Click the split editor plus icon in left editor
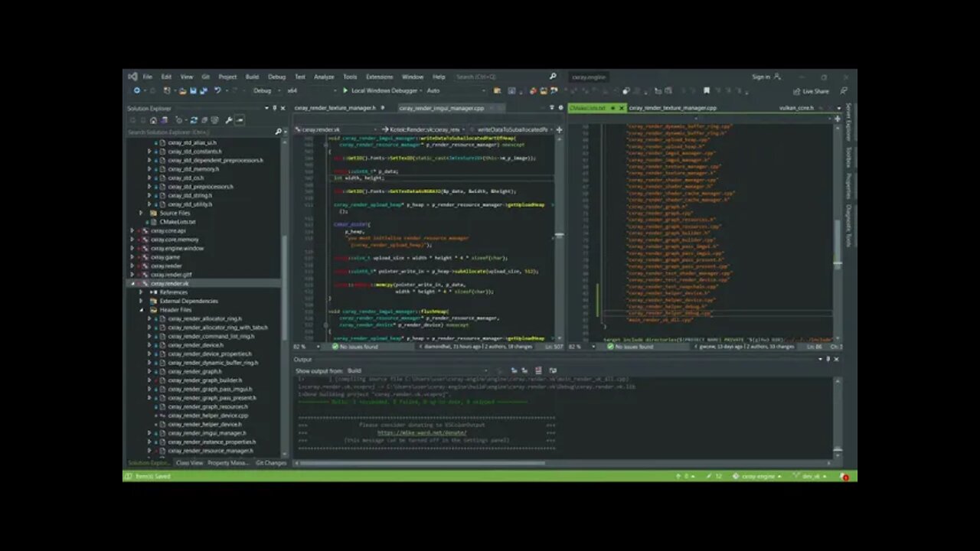 point(559,129)
